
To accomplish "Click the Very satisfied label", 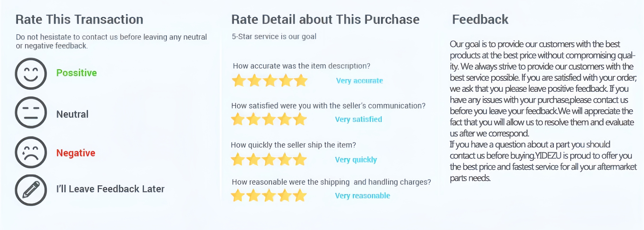I will pyautogui.click(x=358, y=119).
